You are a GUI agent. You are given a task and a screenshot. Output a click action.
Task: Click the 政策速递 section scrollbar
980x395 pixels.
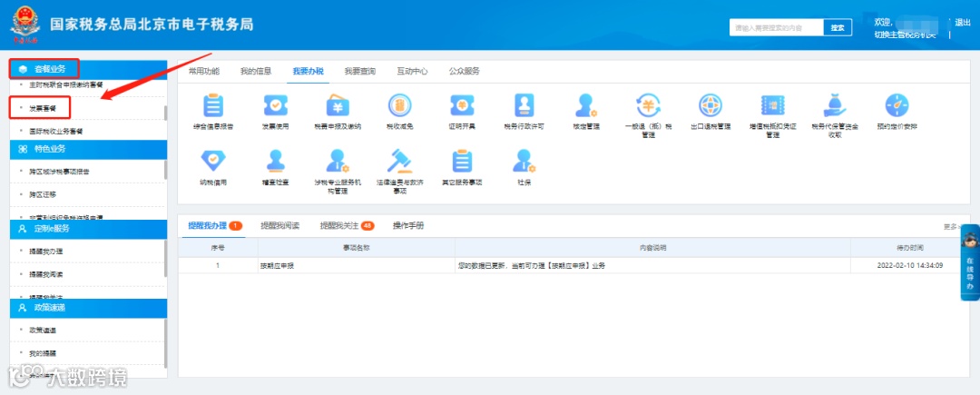click(166, 344)
